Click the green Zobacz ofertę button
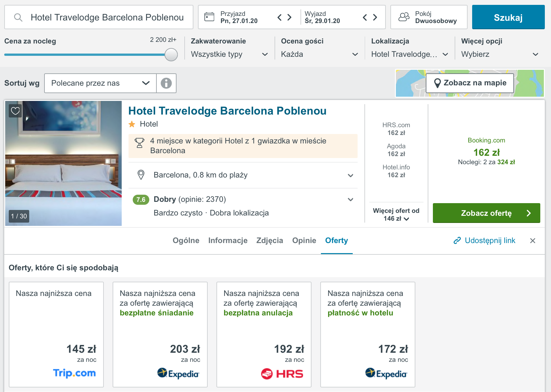 pos(486,213)
